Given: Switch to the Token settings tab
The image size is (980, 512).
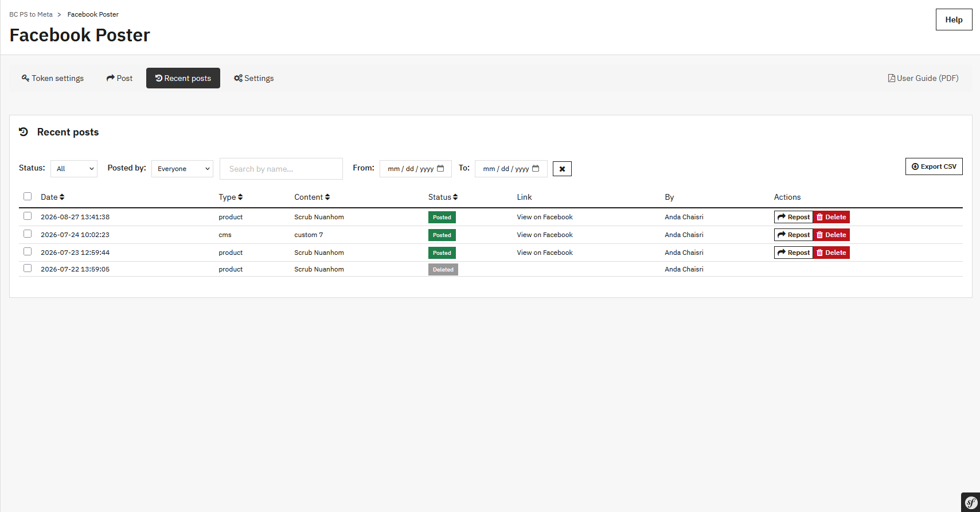Looking at the screenshot, I should click(x=53, y=78).
